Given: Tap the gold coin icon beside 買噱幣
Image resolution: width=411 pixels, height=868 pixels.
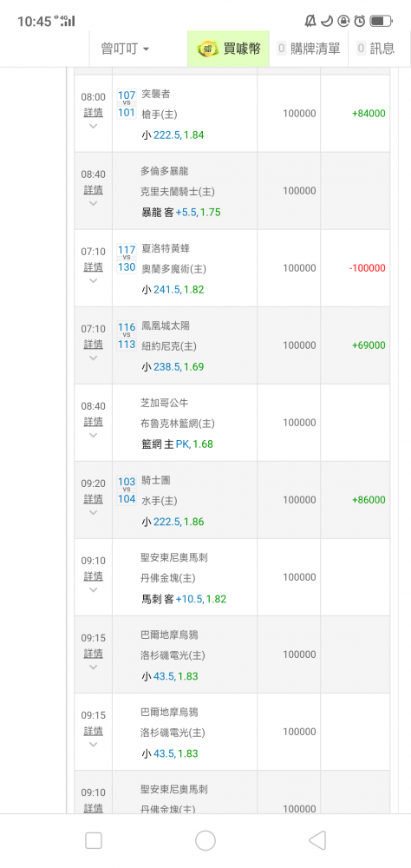Looking at the screenshot, I should click(208, 49).
